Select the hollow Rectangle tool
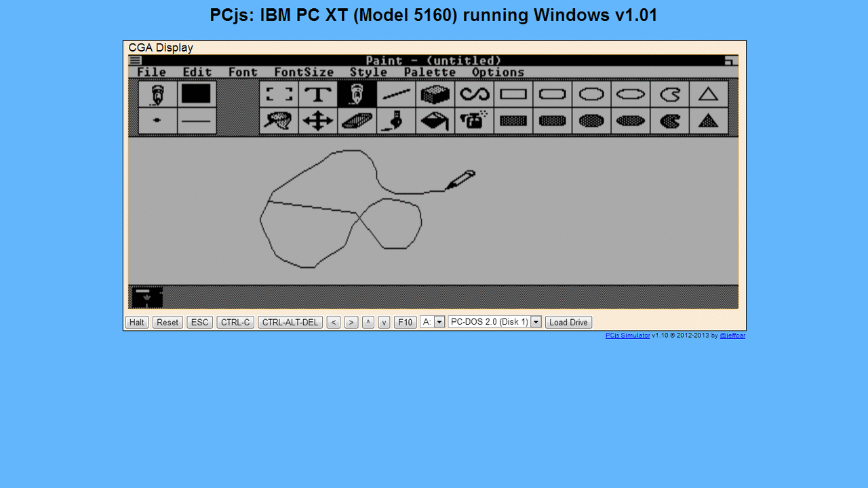 513,94
